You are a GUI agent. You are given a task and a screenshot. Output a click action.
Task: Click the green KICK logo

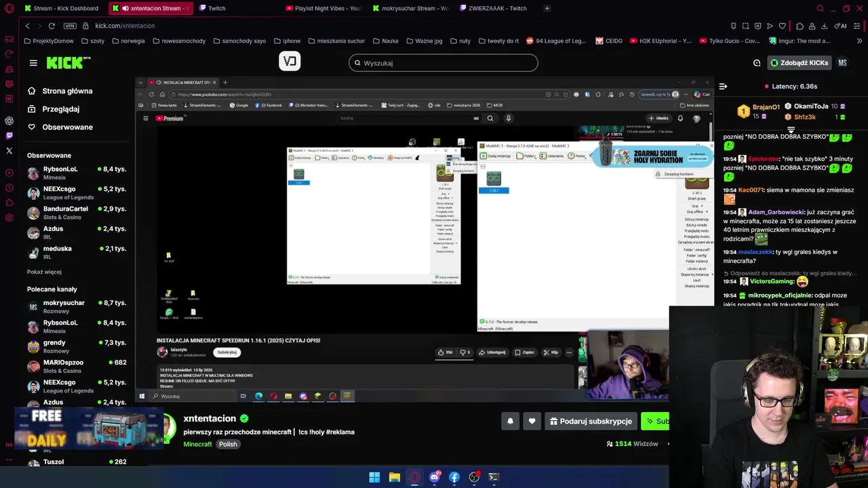[68, 62]
